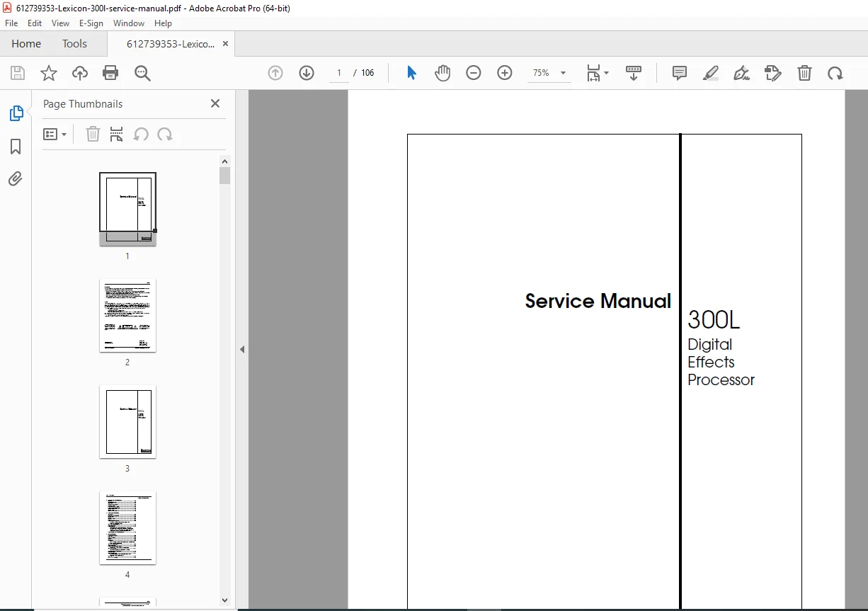Click the 300L title text
Viewport: 868px width, 611px height.
[x=714, y=321]
